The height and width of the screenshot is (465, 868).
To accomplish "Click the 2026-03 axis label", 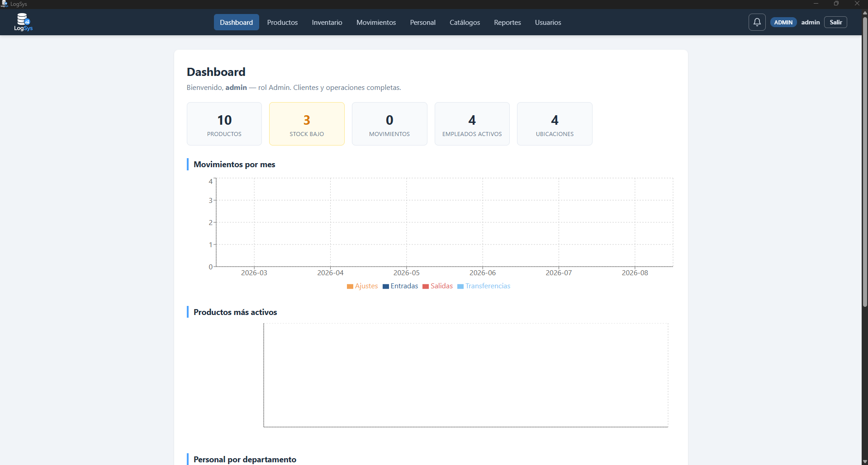I will [254, 273].
